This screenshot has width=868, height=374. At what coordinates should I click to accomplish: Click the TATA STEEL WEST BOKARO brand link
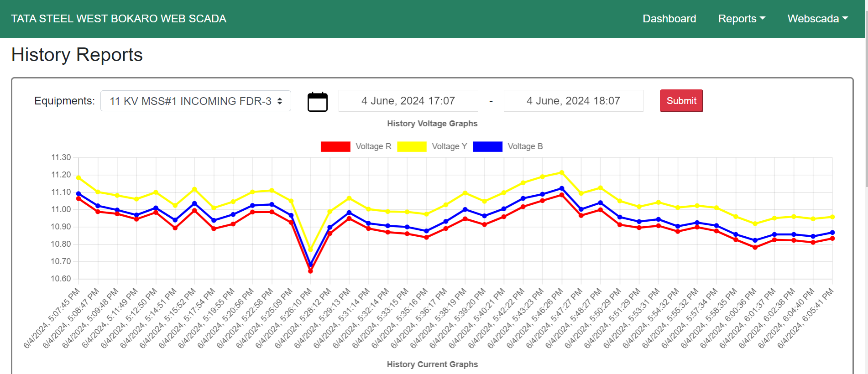click(119, 19)
